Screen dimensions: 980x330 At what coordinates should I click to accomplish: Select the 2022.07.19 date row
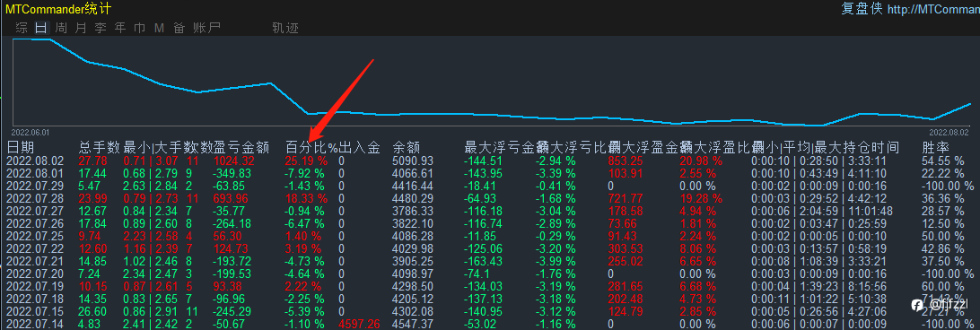[490, 286]
